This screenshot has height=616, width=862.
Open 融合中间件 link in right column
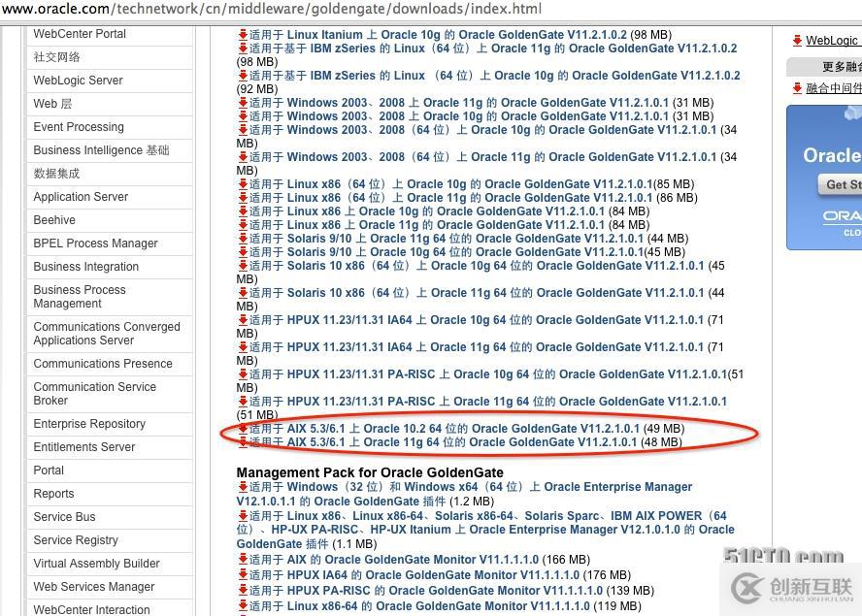(834, 88)
